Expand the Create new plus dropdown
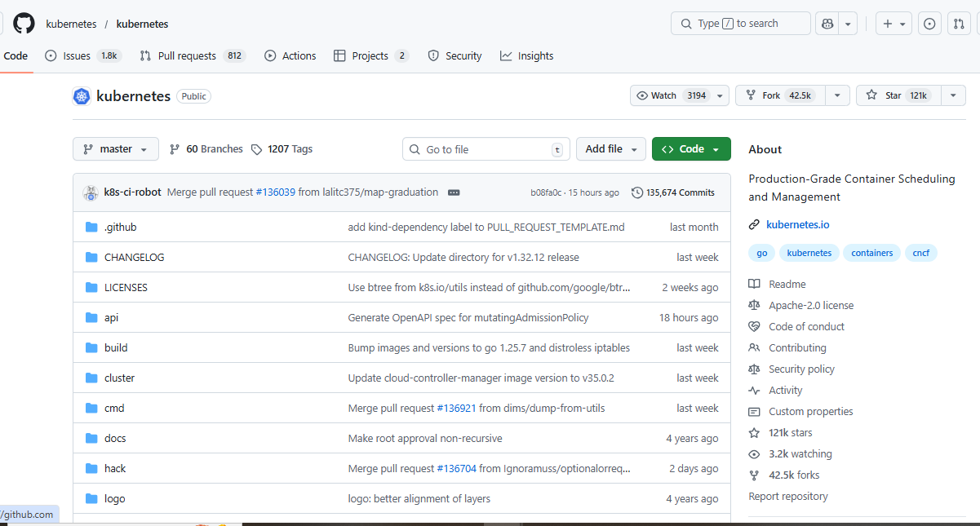Screen dimensions: 980x526 894,24
